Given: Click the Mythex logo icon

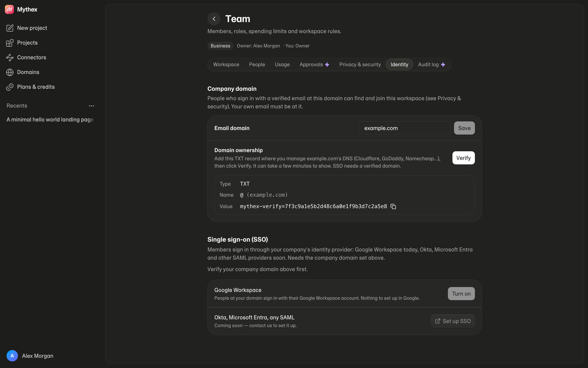Looking at the screenshot, I should (9, 9).
